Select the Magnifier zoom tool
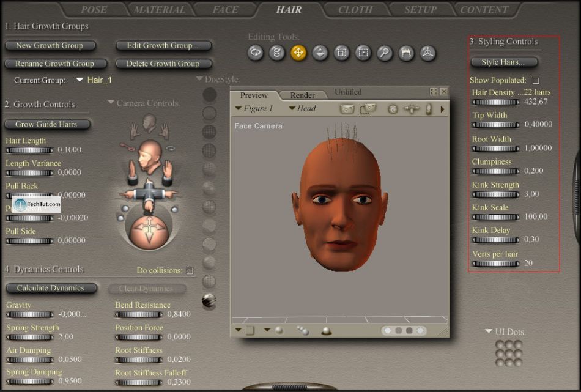 tap(385, 53)
